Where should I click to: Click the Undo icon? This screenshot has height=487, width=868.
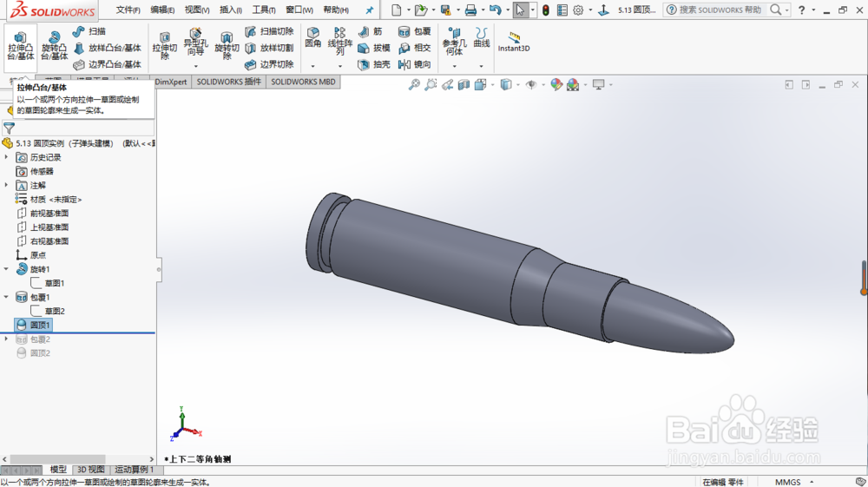point(496,10)
